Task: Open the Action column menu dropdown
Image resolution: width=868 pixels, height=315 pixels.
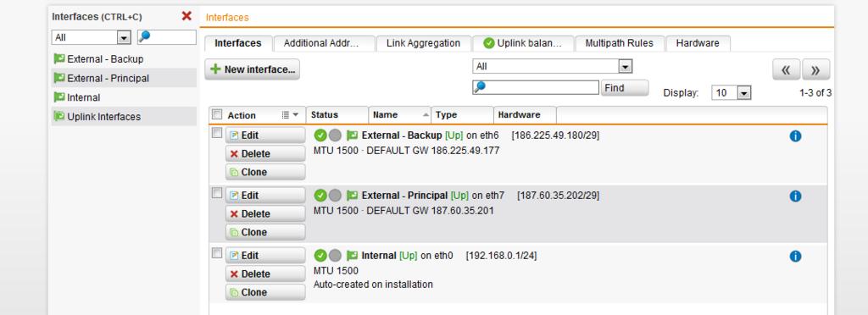Action: point(290,115)
